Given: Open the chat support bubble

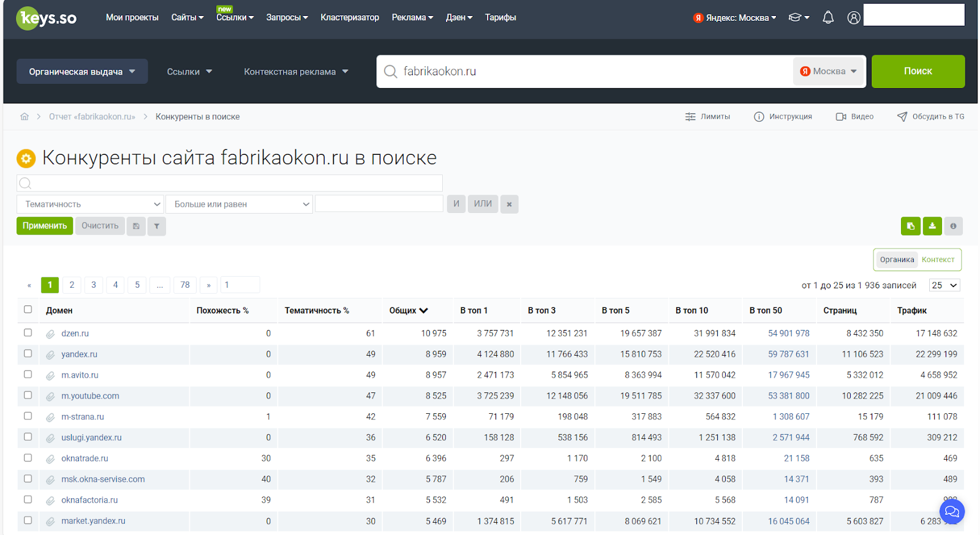Looking at the screenshot, I should coord(952,511).
